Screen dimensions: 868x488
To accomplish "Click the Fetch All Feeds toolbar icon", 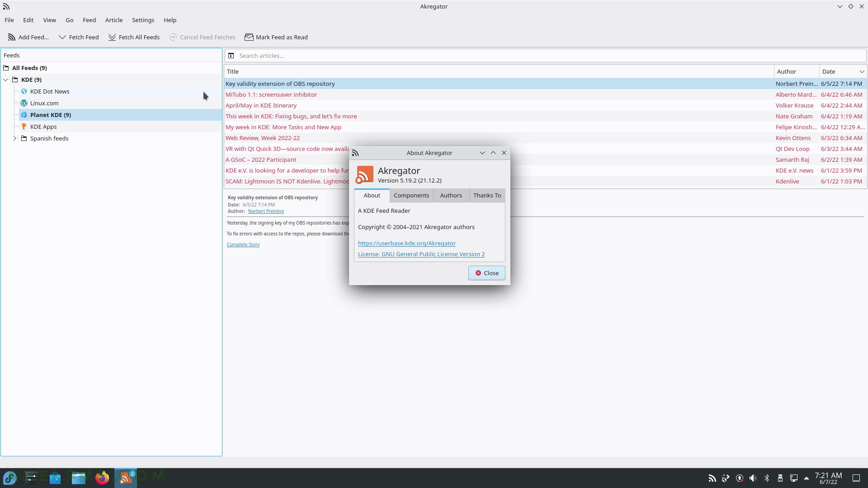I will [x=112, y=37].
